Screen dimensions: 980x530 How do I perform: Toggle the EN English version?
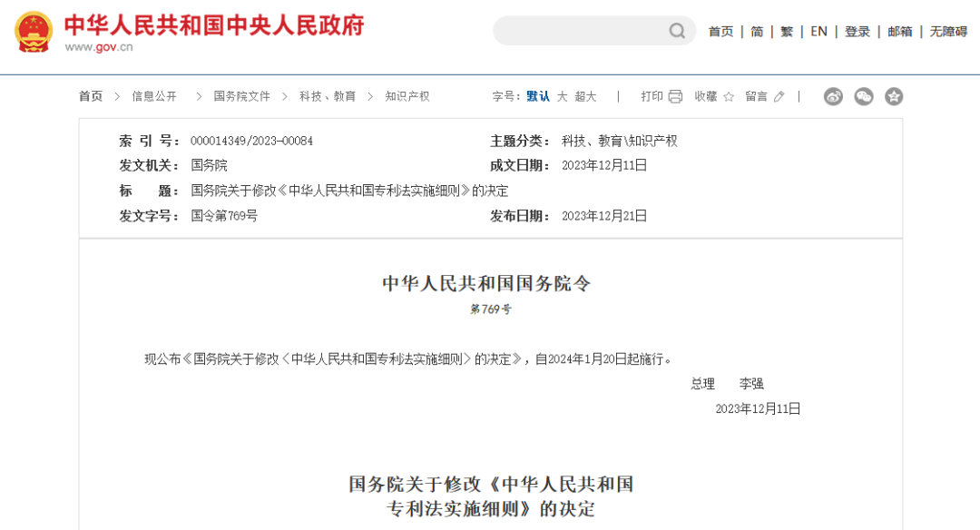[x=818, y=31]
